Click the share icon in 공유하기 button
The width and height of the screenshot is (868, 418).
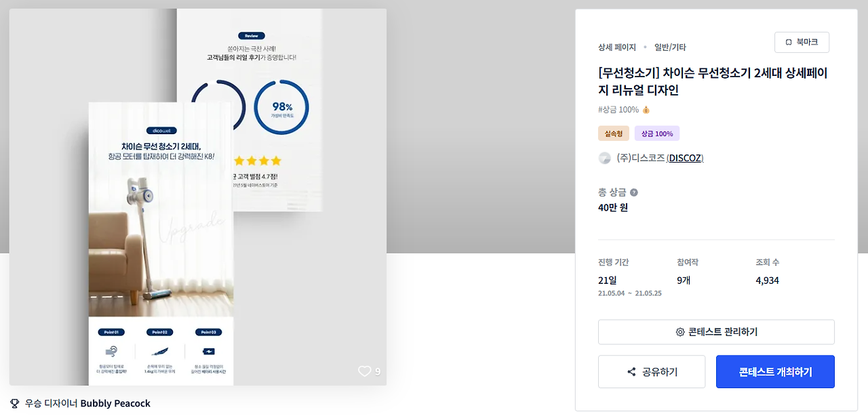(x=631, y=372)
